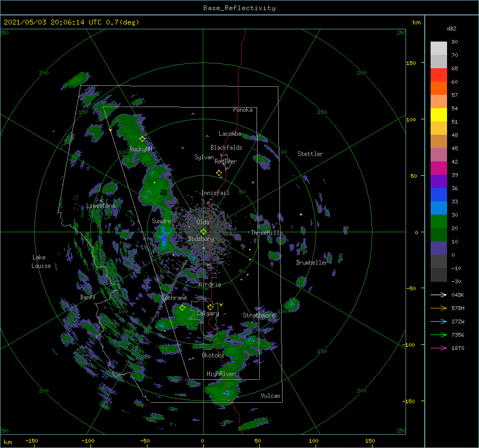This screenshot has width=479, height=448.
Task: Click the cyan 27ZW arrow in legend
Action: pos(439,321)
